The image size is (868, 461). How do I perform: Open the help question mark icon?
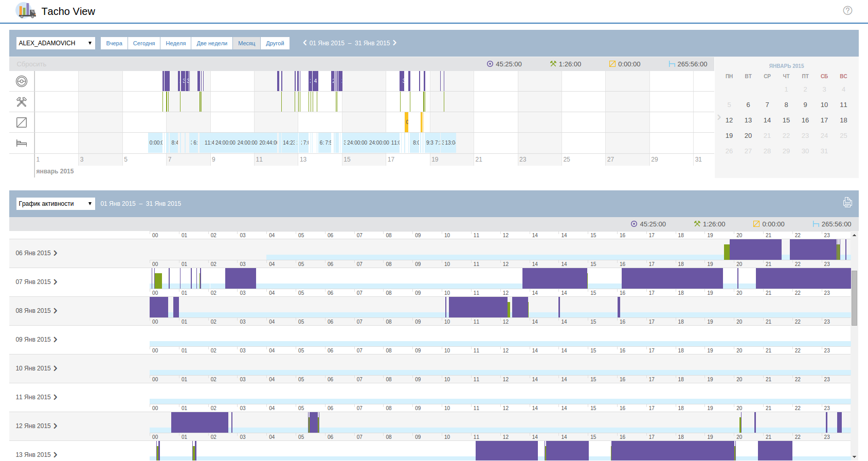[x=847, y=10]
